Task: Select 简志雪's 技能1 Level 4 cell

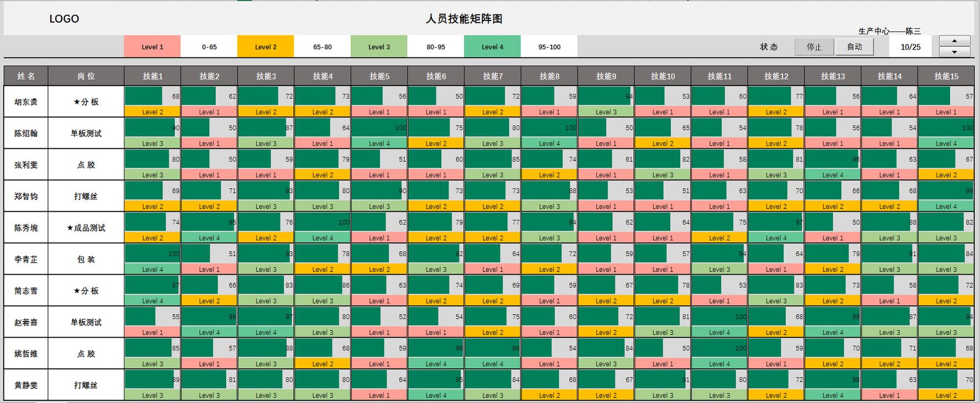Action: (x=153, y=301)
